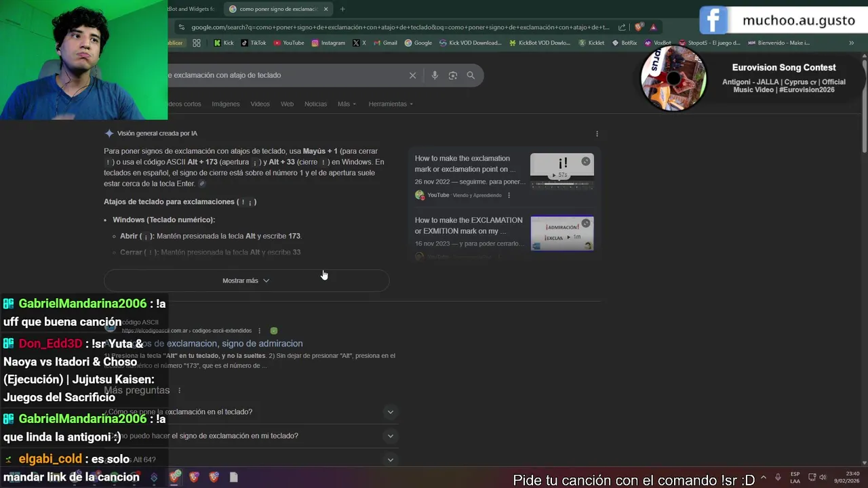Expand AI overview with Mostrar más
This screenshot has width=868, height=488.
click(246, 281)
